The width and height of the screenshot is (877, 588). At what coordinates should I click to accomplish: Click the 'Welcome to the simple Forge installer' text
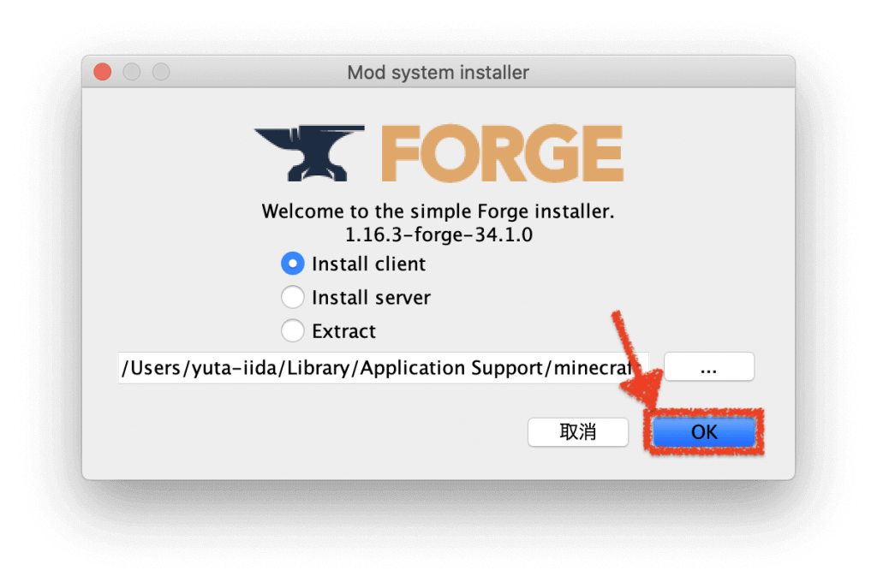pos(438,211)
